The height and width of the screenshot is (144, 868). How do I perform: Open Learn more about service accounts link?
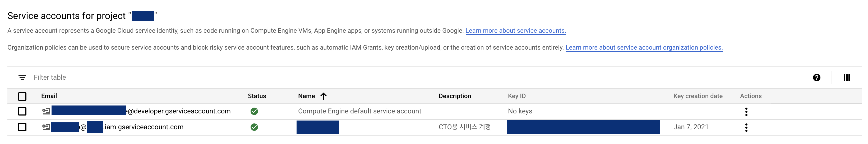(516, 31)
